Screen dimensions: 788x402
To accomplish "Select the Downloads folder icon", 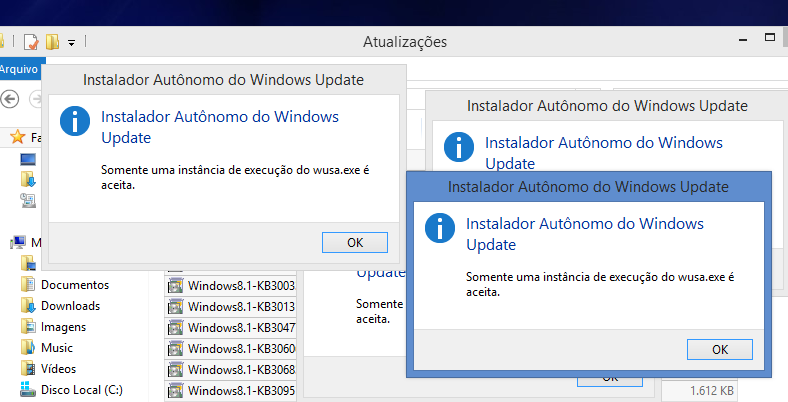I will point(28,306).
